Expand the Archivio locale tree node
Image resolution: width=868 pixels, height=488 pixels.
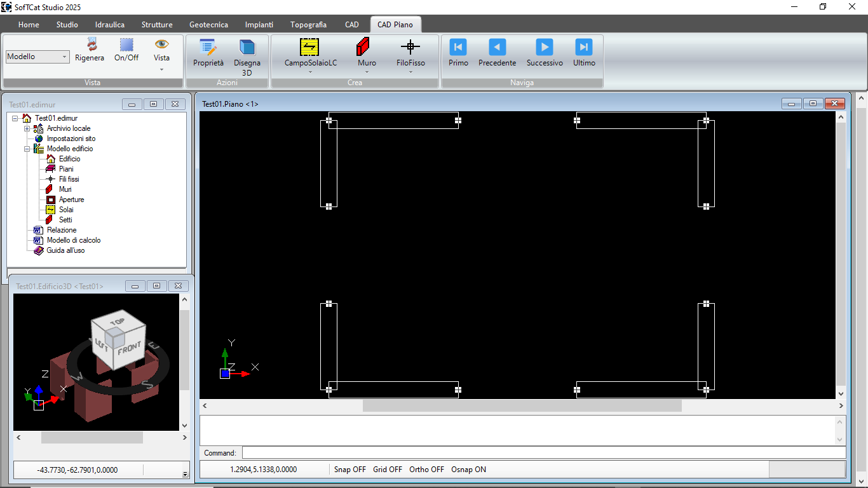[x=27, y=128]
